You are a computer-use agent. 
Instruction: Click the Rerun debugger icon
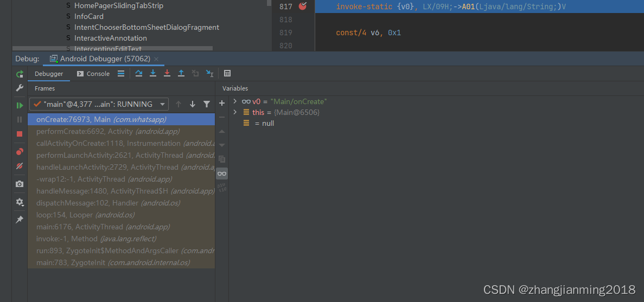20,74
